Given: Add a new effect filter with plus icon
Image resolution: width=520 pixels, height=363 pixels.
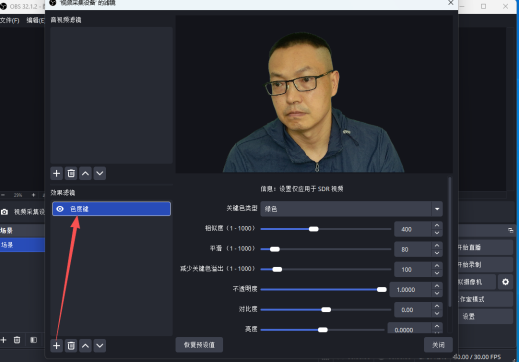Looking at the screenshot, I should [x=57, y=346].
